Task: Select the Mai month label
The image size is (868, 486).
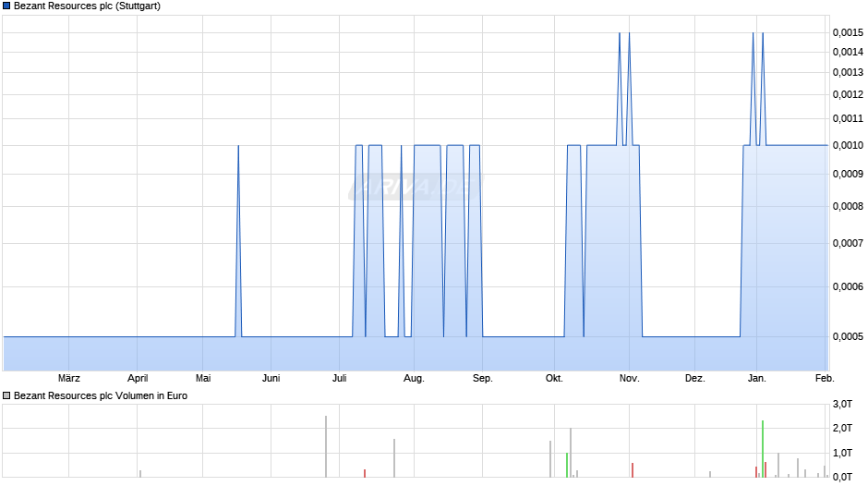Action: point(203,378)
